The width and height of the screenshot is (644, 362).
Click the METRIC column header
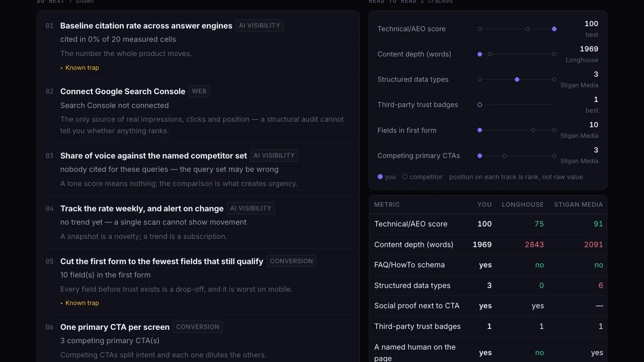(387, 204)
